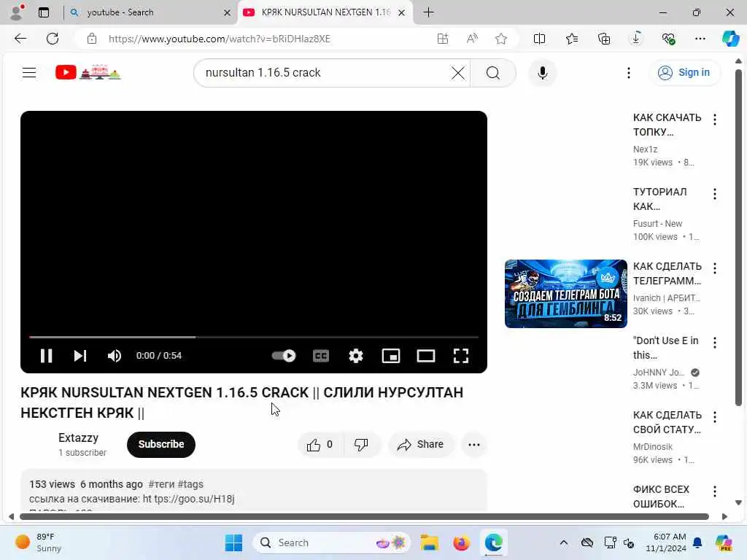Open Edge Settings and more menu
747x560 pixels.
[x=700, y=39]
